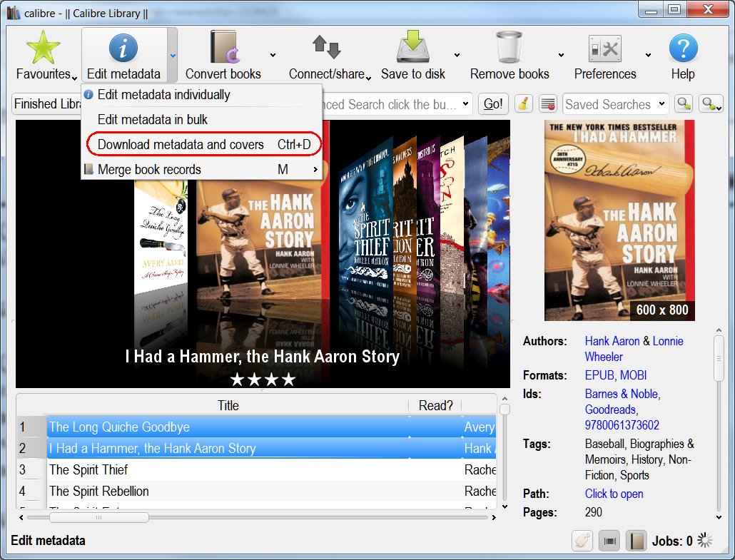Clear search with the broom icon
Viewport: 735px width, 560px height.
click(524, 103)
